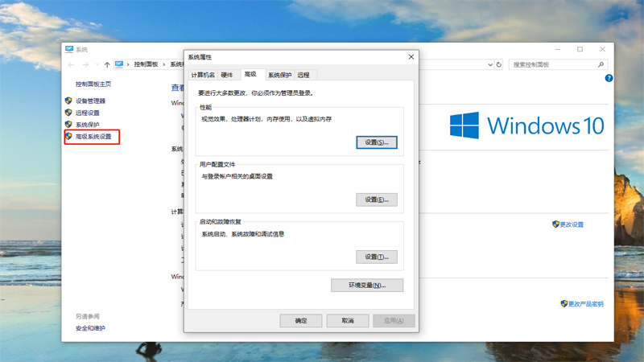Click shield icon beside 设备管理器
This screenshot has width=644, height=362.
(68, 101)
